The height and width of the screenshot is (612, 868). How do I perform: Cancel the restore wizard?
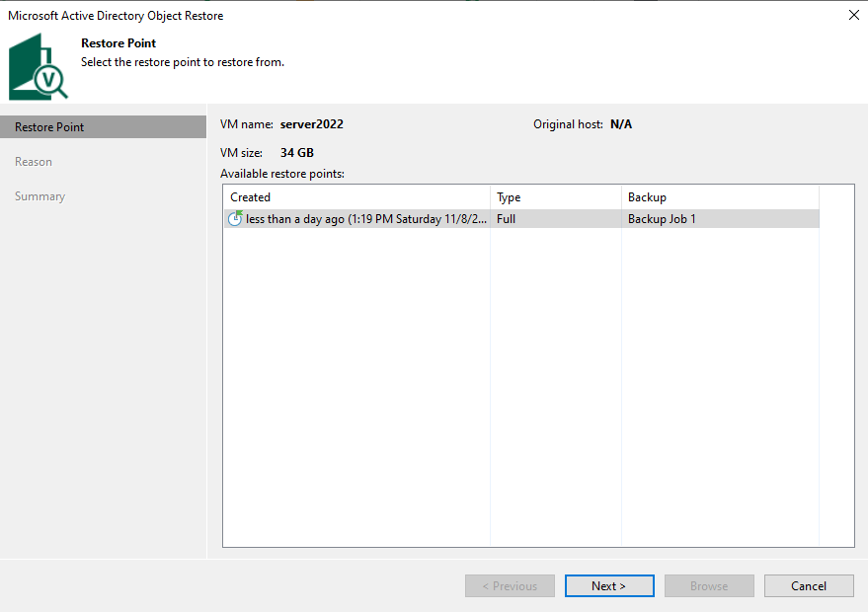[x=809, y=586]
